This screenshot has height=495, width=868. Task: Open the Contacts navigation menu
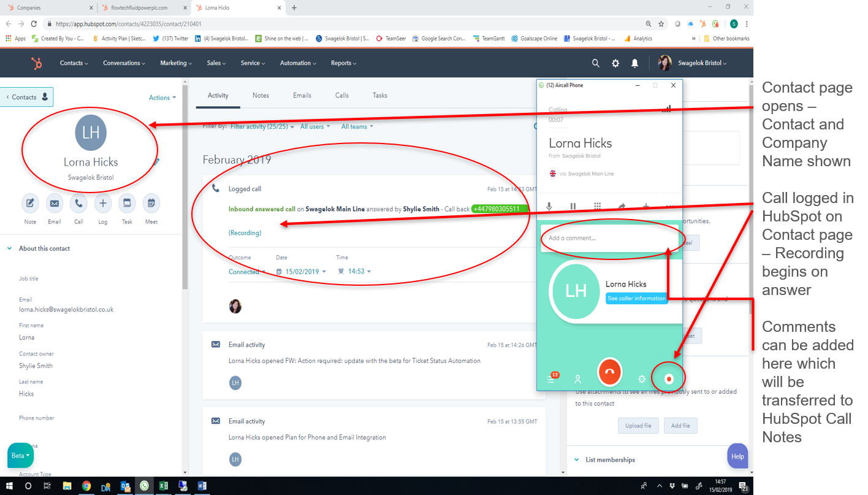[74, 63]
